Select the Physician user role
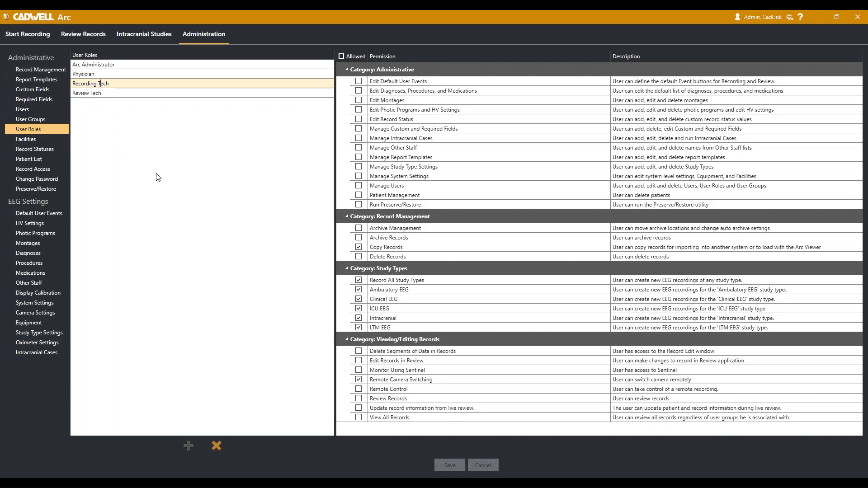This screenshot has width=868, height=488. [x=84, y=74]
